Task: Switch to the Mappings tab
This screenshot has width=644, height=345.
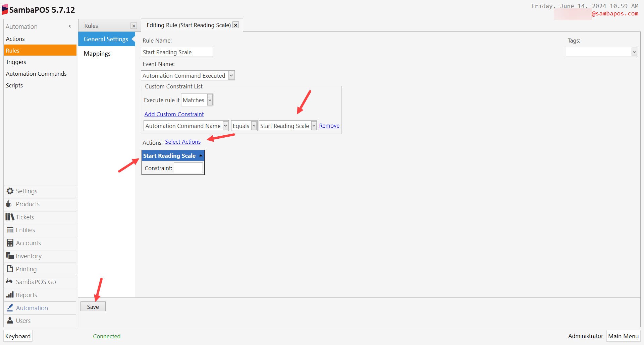Action: click(x=97, y=53)
